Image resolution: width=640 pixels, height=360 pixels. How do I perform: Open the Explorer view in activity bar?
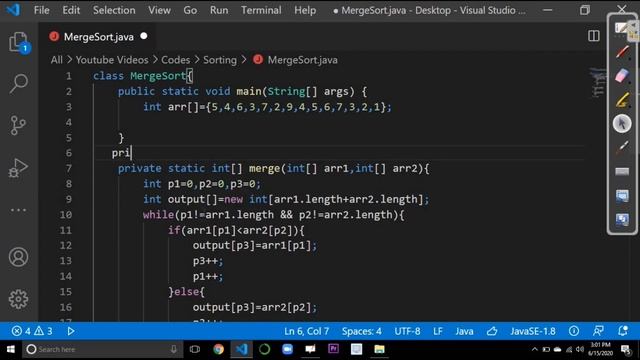point(19,42)
